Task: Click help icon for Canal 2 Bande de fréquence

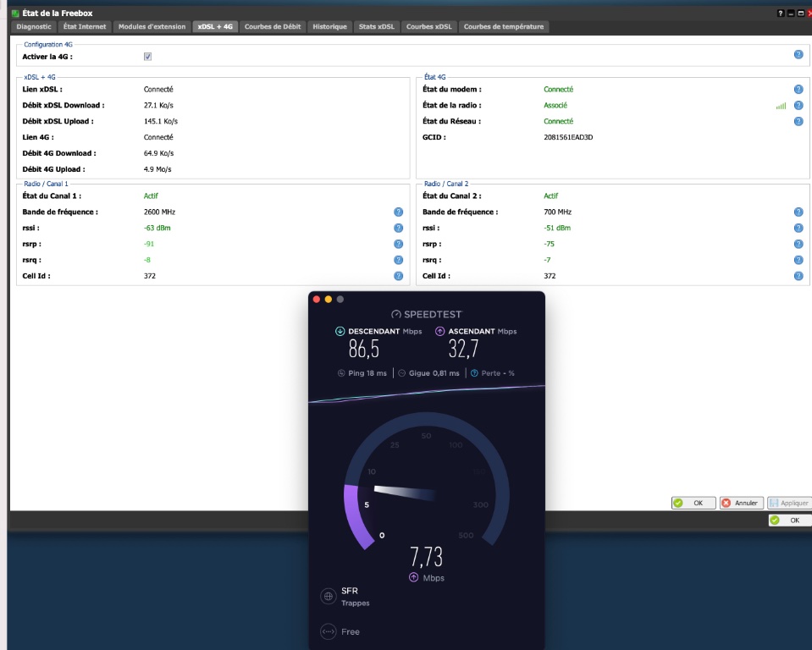Action: coord(798,212)
